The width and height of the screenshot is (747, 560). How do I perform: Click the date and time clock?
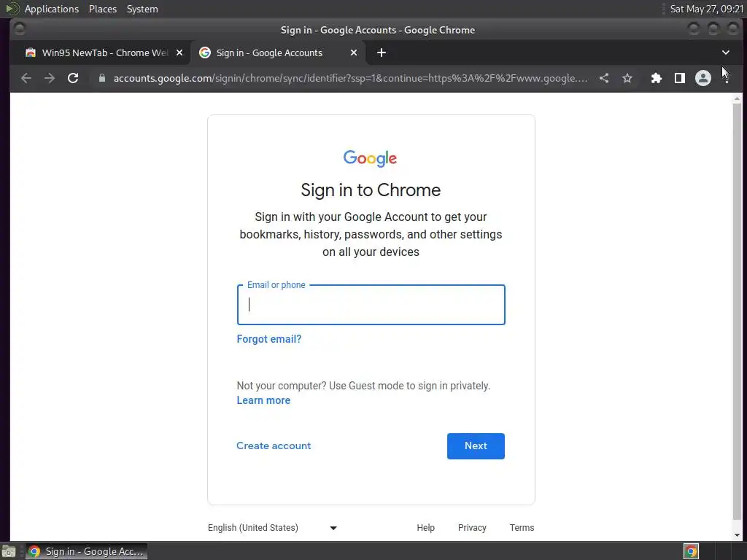tap(706, 9)
